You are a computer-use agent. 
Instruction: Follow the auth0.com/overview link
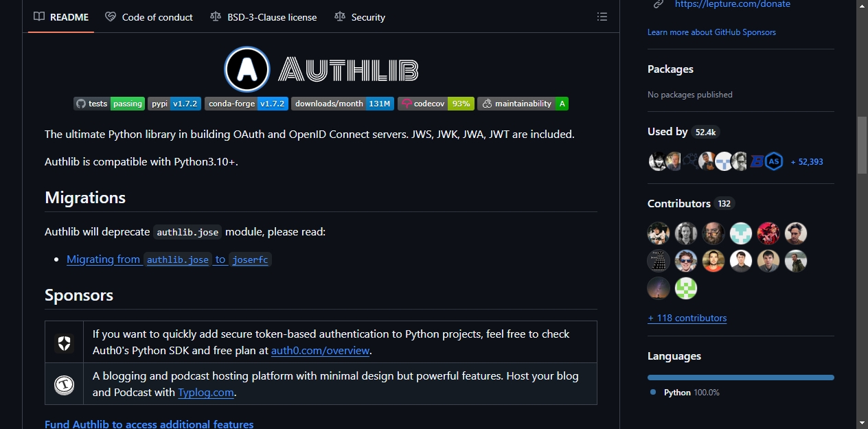tap(321, 351)
